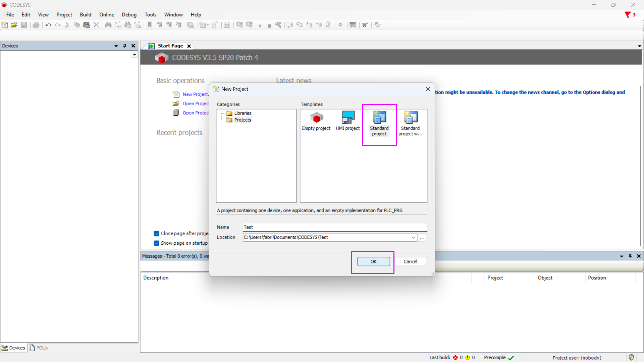Click the paste clipboard toolbar icon
Viewport: 644px width, 362px height.
coord(87,25)
